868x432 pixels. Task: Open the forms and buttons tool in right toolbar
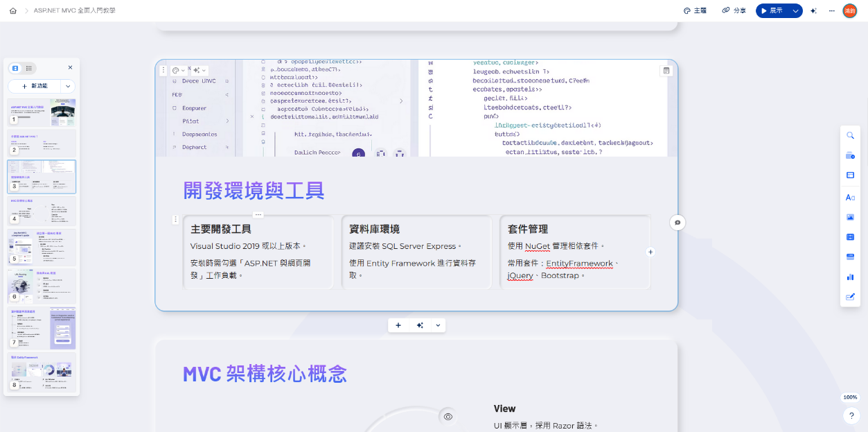click(x=850, y=297)
